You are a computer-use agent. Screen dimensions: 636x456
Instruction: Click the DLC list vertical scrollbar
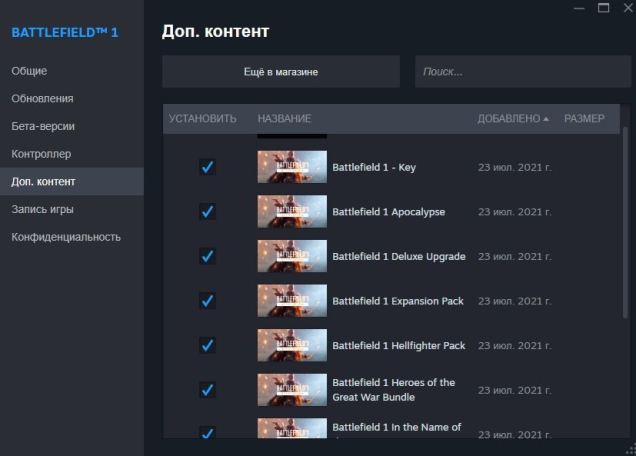pos(625,222)
